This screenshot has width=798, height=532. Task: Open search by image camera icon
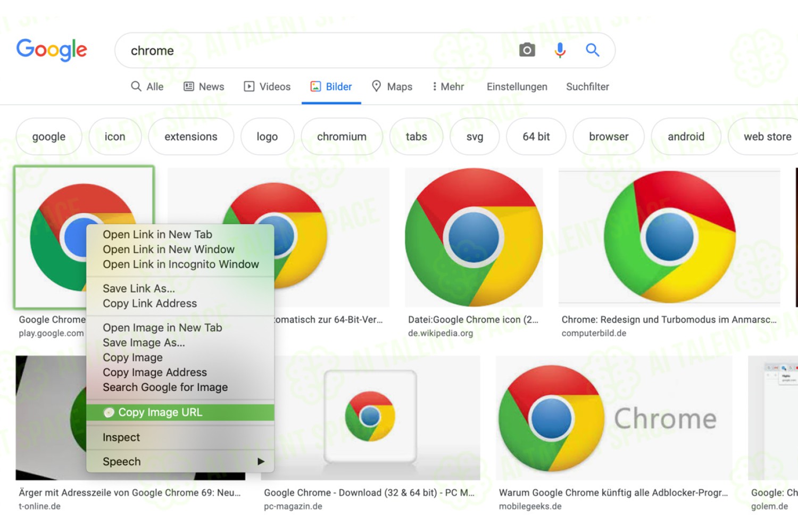pos(527,50)
